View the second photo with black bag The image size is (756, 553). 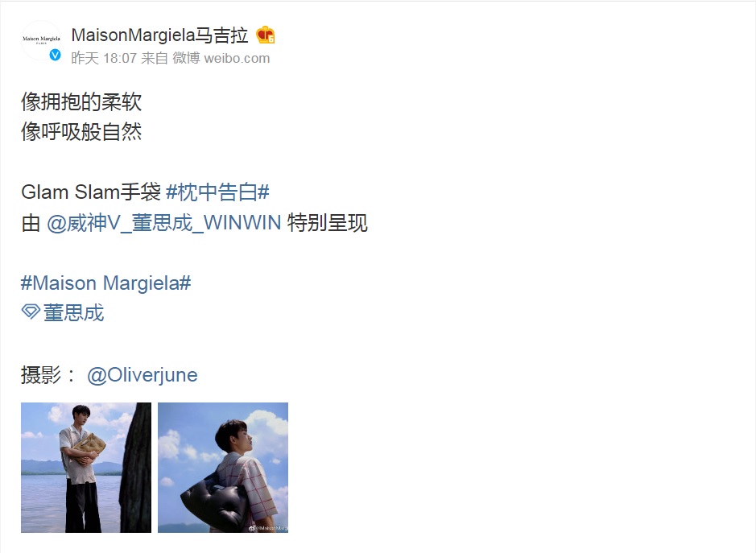(223, 468)
